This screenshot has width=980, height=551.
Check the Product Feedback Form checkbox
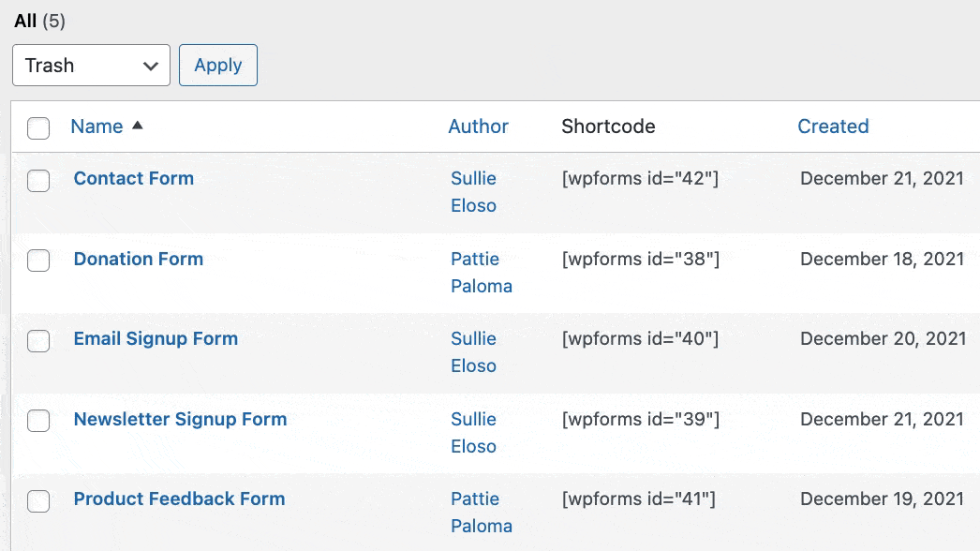click(38, 501)
